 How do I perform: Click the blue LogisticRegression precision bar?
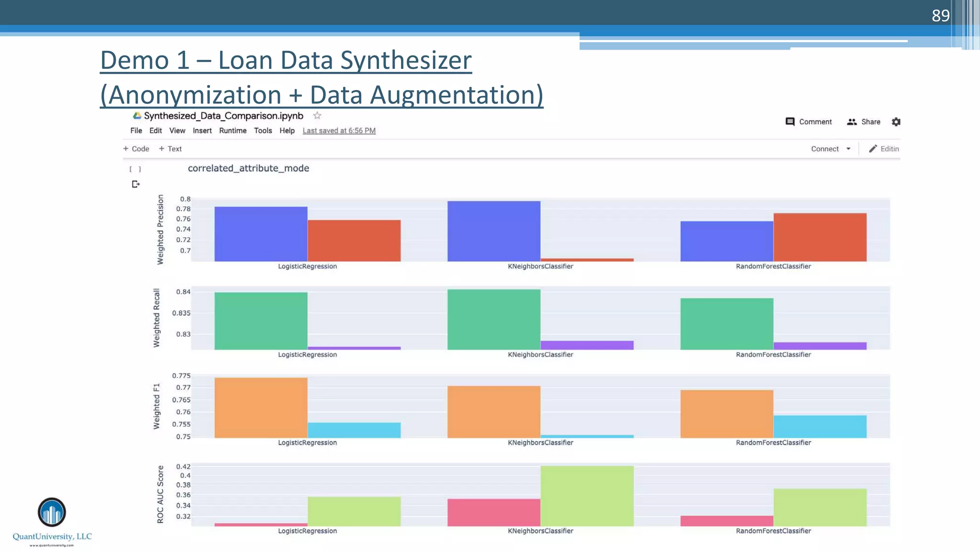tap(261, 234)
